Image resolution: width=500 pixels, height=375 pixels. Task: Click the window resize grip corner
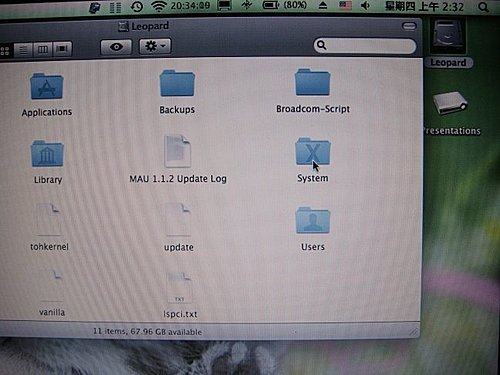(x=413, y=331)
